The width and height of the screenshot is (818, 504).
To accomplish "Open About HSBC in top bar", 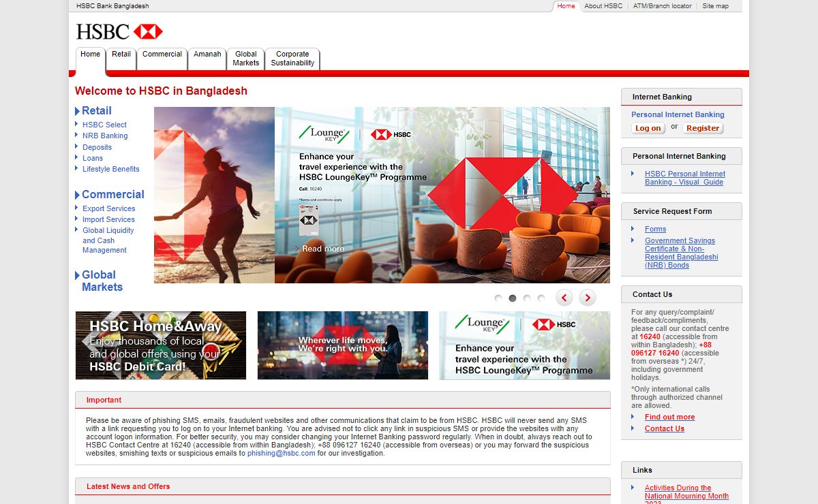I will pyautogui.click(x=603, y=6).
